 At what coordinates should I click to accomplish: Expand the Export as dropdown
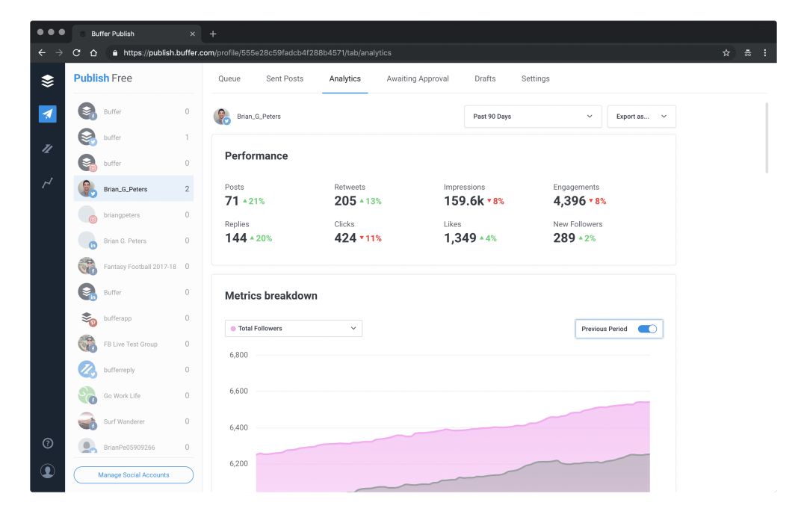[641, 117]
